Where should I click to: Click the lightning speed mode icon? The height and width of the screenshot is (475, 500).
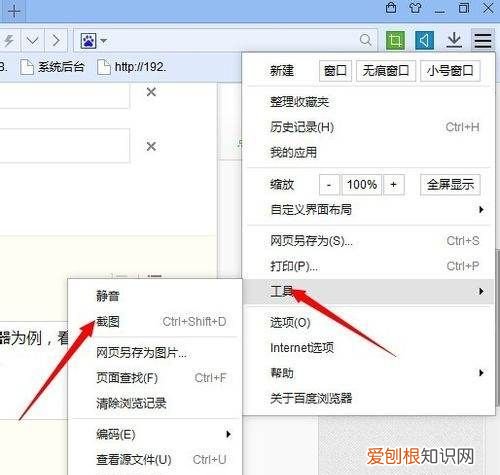9,41
